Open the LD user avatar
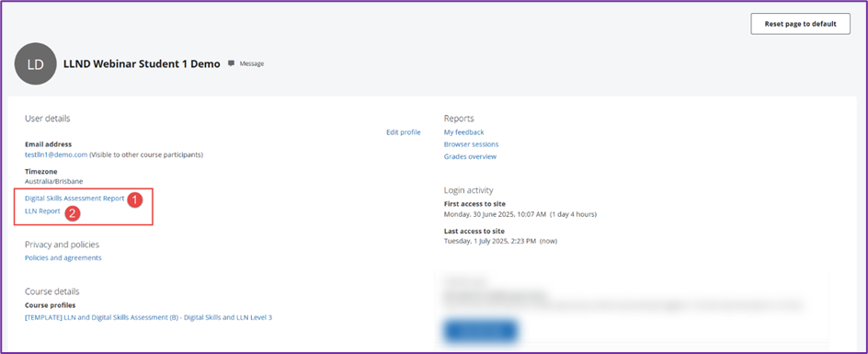The height and width of the screenshot is (354, 868). point(36,63)
